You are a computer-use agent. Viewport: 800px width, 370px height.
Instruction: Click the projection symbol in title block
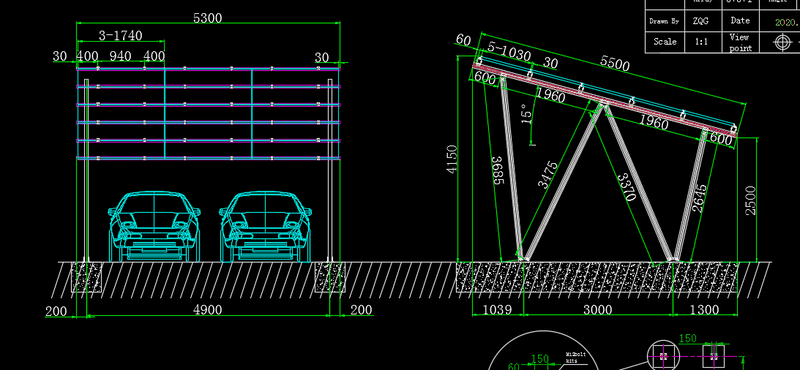pyautogui.click(x=782, y=42)
